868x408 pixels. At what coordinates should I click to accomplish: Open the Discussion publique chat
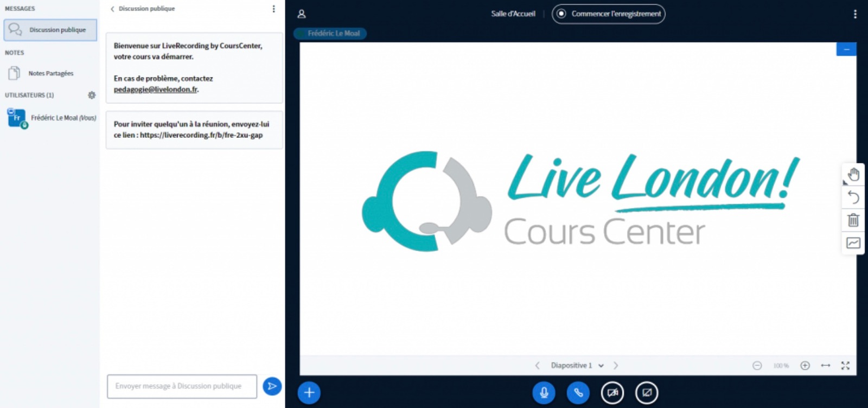click(x=50, y=30)
